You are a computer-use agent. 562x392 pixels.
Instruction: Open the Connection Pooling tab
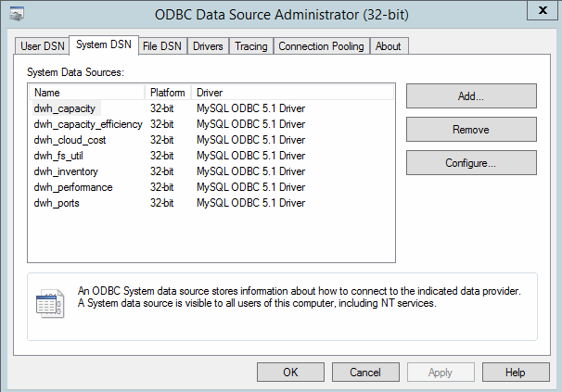coord(322,46)
